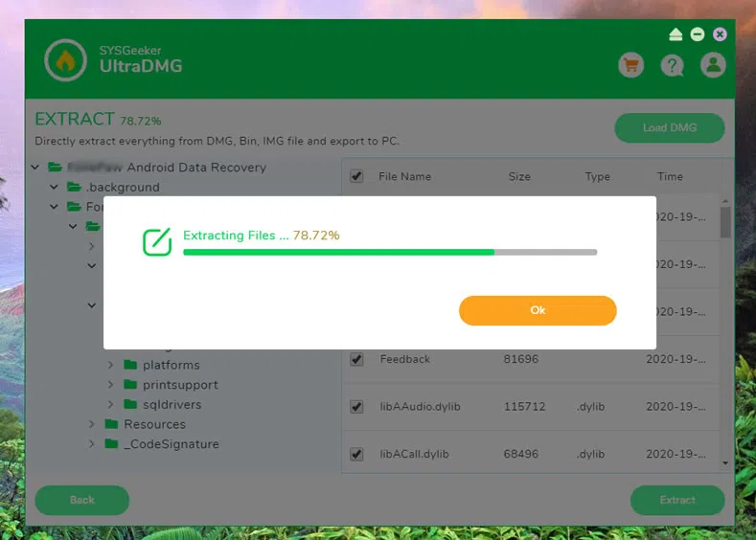Image resolution: width=756 pixels, height=540 pixels.
Task: Click the UltraDMG flame logo
Action: pos(65,60)
